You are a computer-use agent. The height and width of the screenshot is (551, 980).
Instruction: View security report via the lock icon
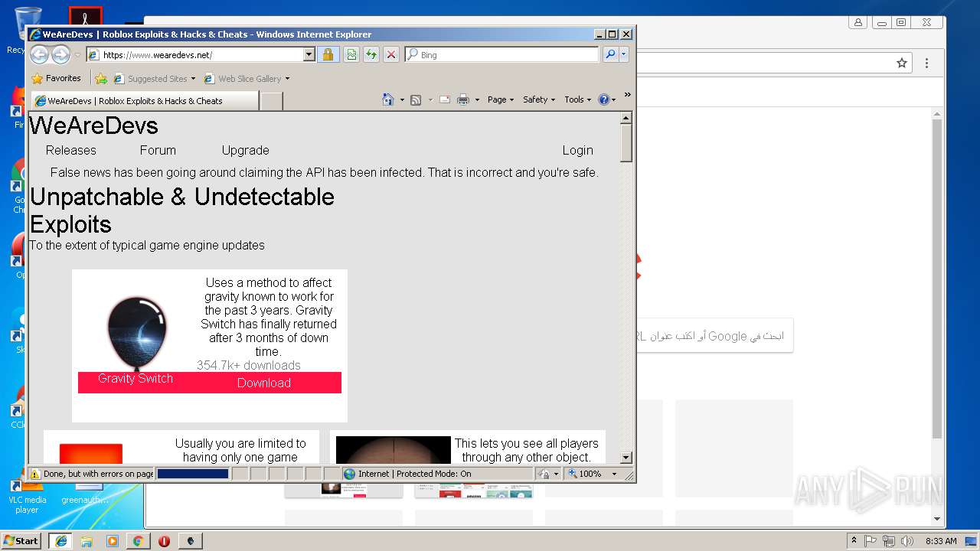click(x=328, y=54)
